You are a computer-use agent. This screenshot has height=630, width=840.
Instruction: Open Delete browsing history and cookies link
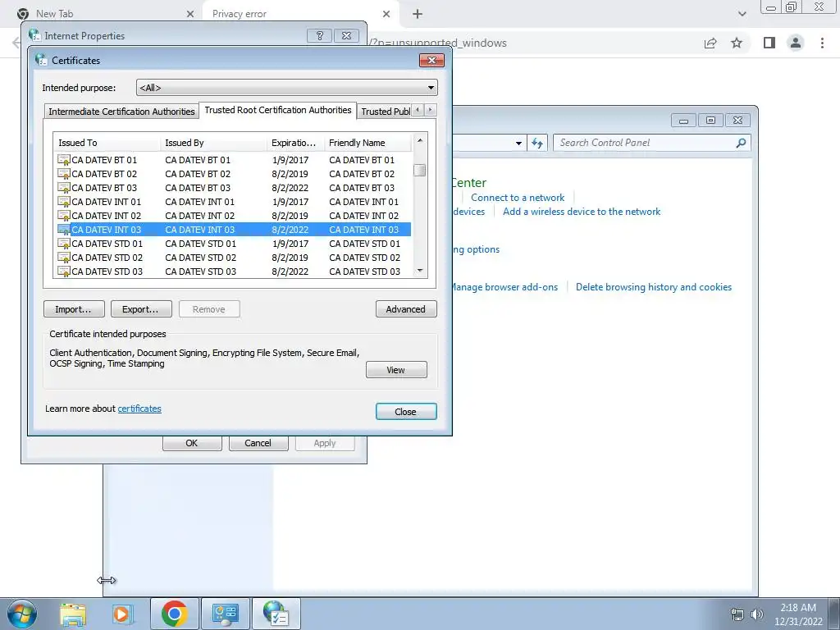(x=654, y=287)
